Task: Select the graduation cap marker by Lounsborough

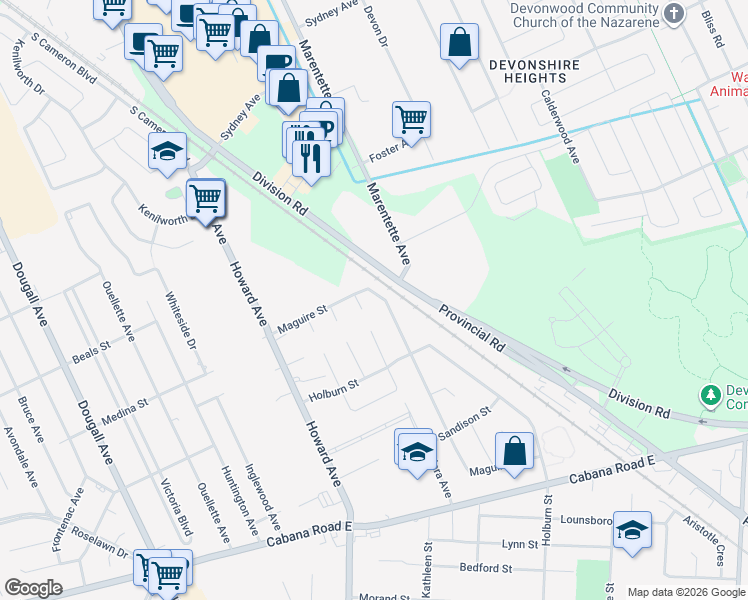Action: tap(632, 531)
